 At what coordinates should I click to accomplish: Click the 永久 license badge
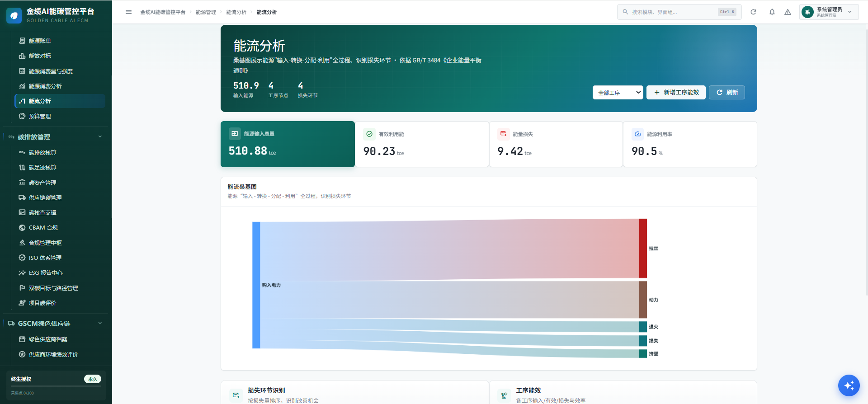(93, 379)
